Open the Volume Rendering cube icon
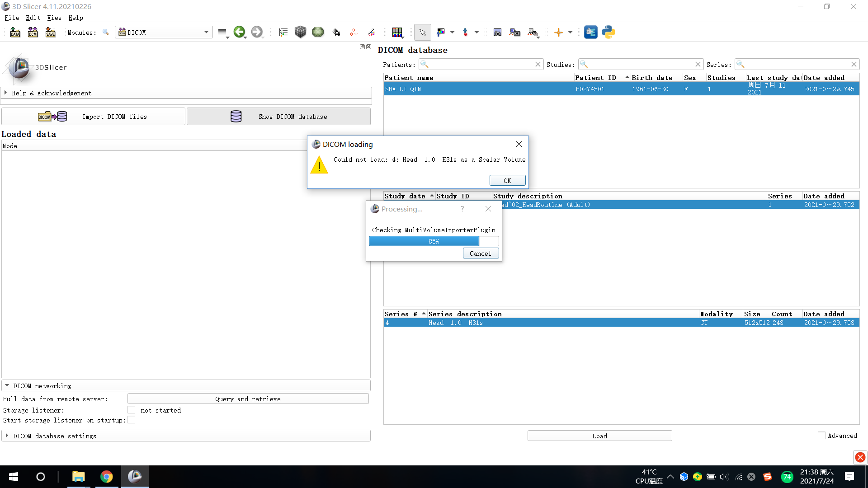 (x=300, y=32)
